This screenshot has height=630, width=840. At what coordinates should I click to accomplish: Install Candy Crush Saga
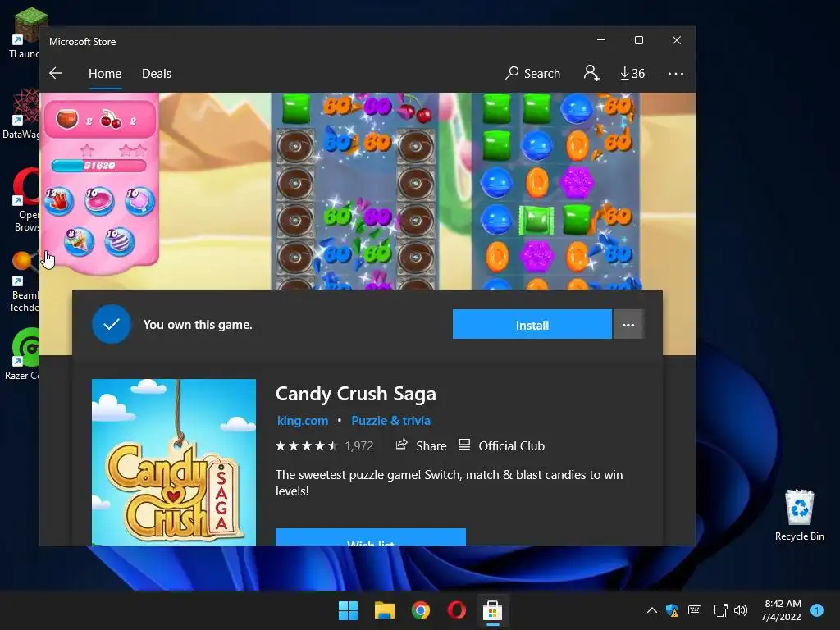point(532,325)
